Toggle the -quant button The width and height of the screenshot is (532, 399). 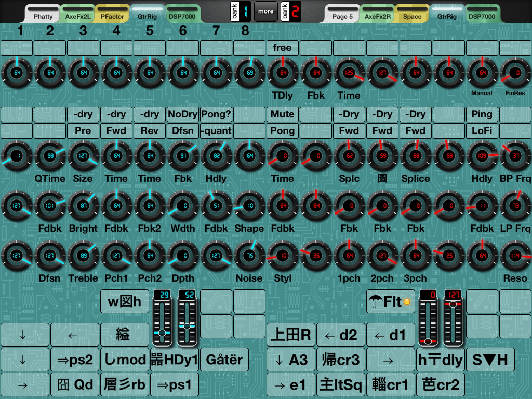[216, 130]
